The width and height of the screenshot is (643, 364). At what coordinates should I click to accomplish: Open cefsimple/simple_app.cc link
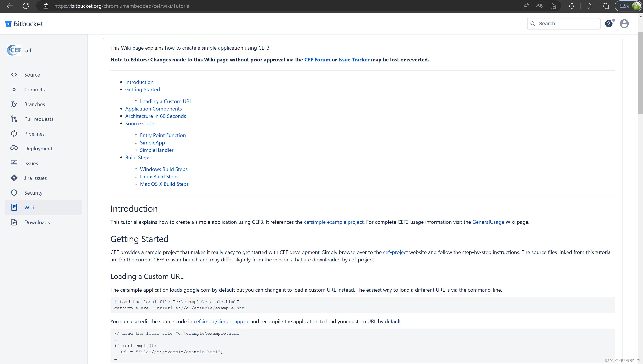221,322
